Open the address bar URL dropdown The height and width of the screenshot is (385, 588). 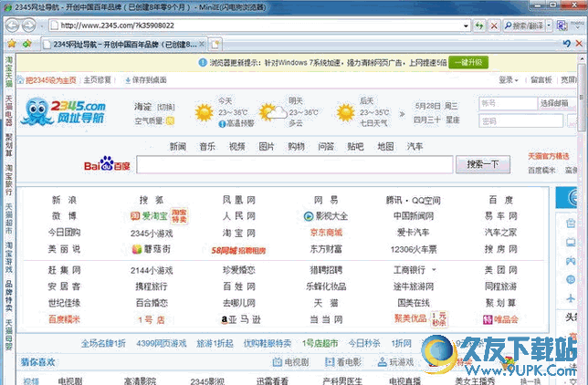pyautogui.click(x=466, y=26)
